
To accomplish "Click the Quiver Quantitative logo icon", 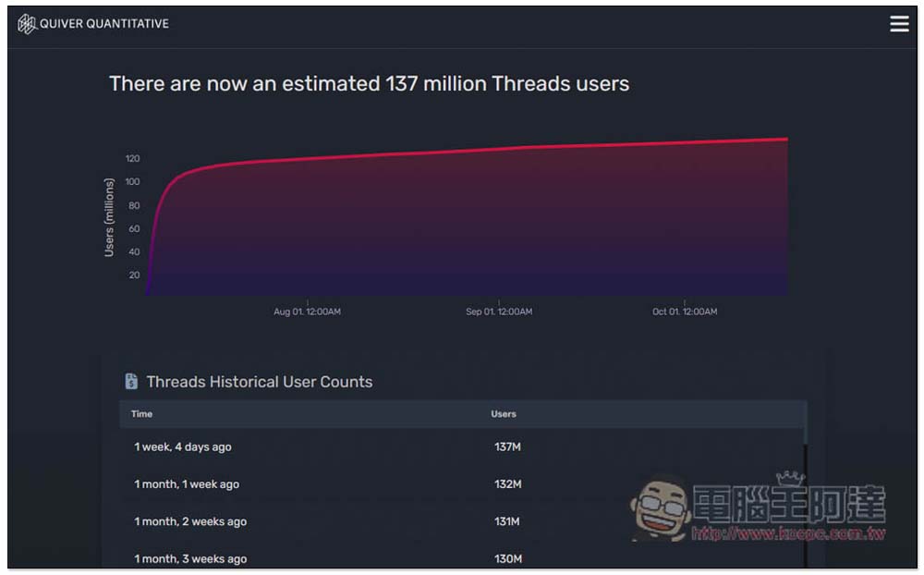I will 27,24.
